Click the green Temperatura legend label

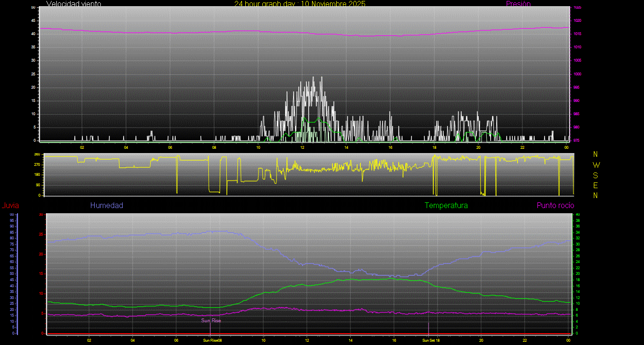446,206
